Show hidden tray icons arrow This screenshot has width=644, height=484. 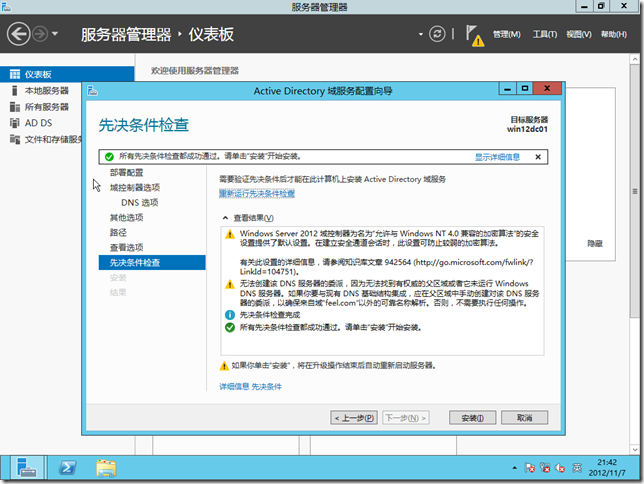click(514, 468)
